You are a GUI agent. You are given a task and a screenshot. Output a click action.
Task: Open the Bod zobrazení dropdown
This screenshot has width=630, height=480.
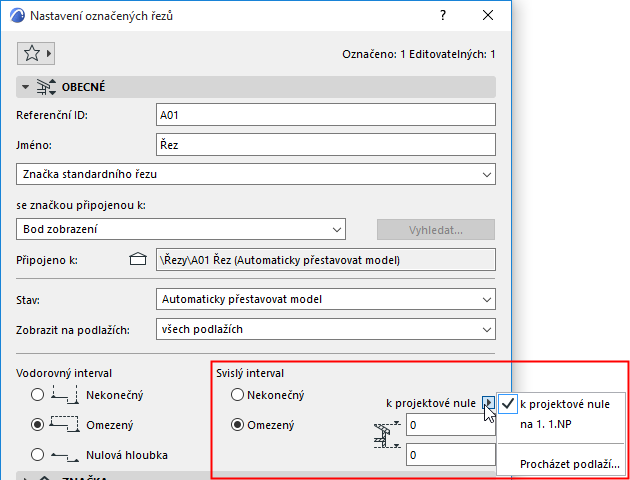coord(181,229)
